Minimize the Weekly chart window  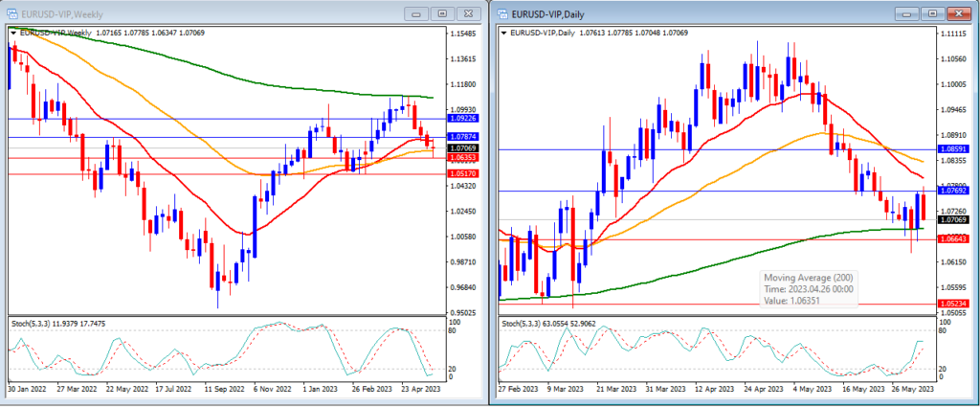(x=416, y=13)
